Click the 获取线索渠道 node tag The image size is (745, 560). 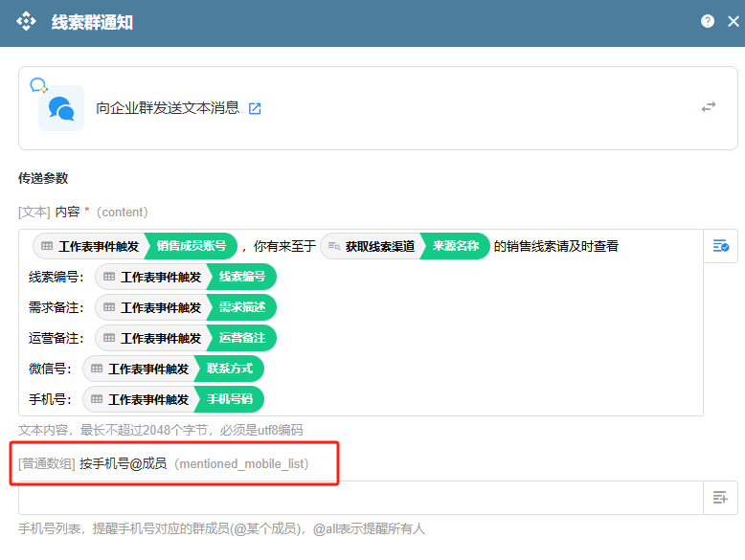click(x=372, y=246)
